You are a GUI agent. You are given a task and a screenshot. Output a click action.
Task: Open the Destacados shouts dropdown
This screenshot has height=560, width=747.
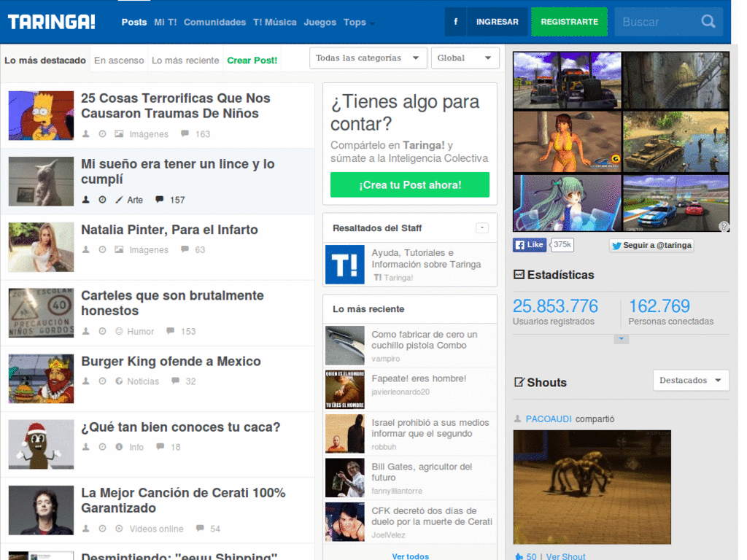pos(691,380)
